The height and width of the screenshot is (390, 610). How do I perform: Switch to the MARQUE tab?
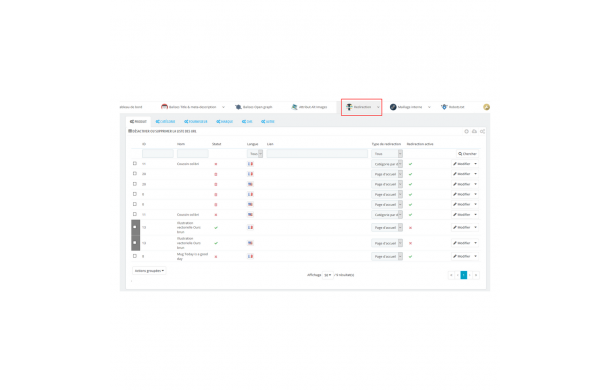tap(224, 121)
